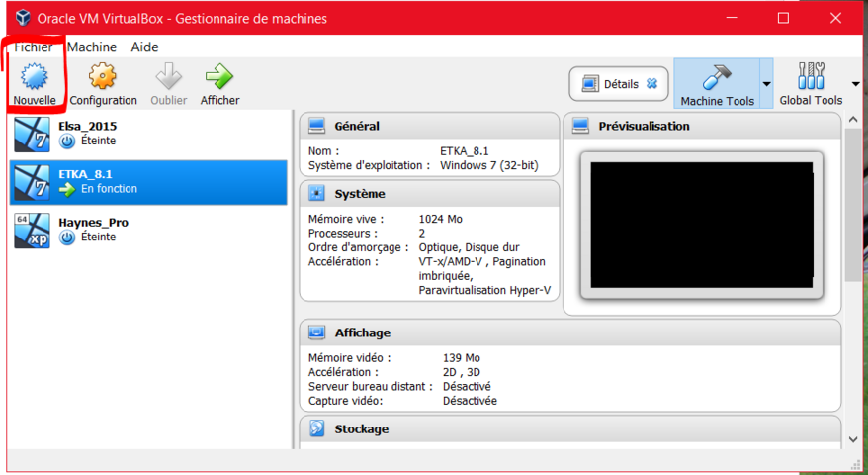Select the Machine Tools hammer button

[x=717, y=83]
